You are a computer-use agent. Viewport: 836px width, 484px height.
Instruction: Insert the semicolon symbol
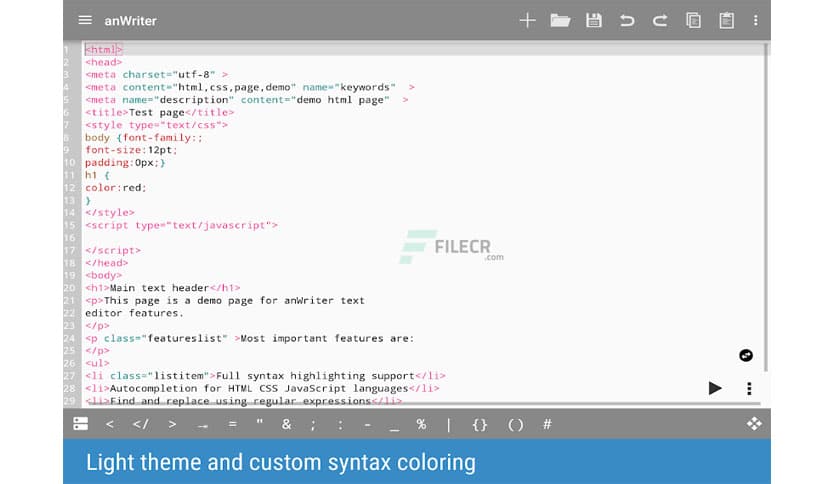point(313,425)
